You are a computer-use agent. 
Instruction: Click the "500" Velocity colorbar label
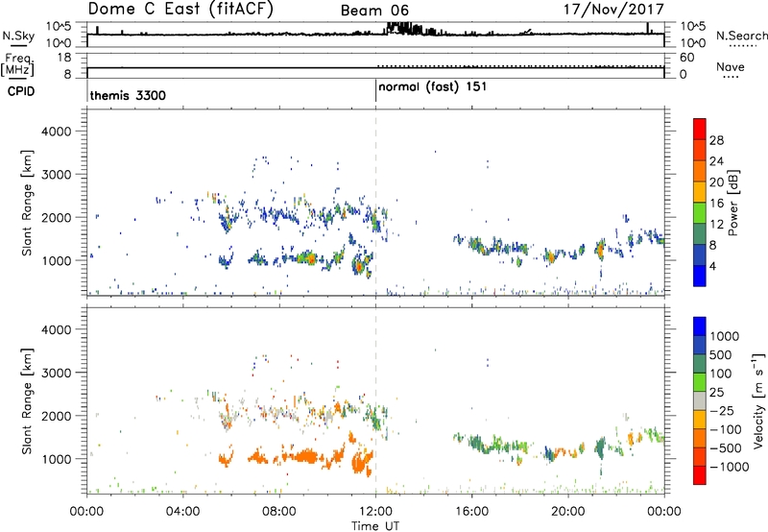pyautogui.click(x=721, y=354)
